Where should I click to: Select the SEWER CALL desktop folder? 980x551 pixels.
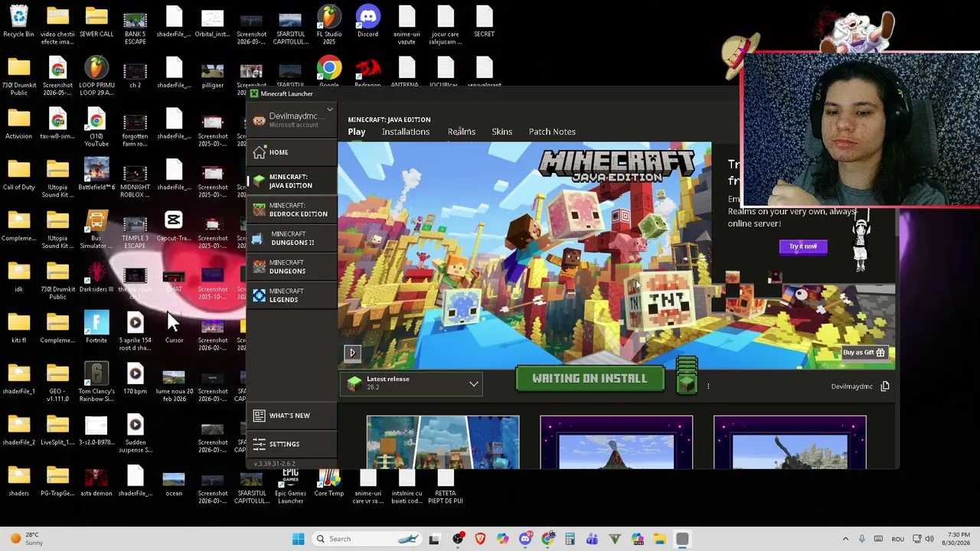(96, 21)
